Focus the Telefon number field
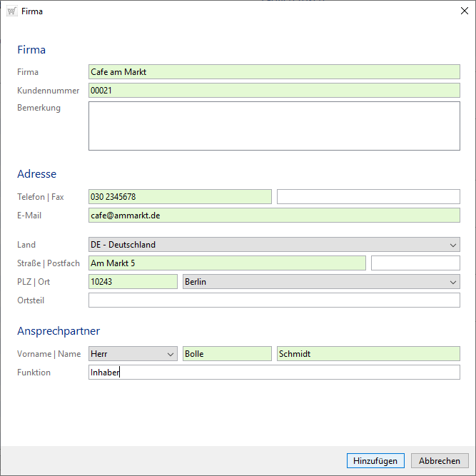 [x=180, y=196]
